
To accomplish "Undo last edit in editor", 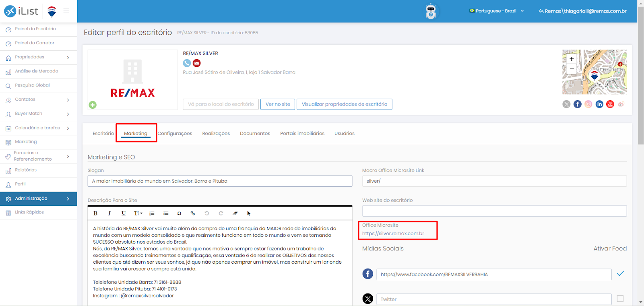I will pos(207,213).
